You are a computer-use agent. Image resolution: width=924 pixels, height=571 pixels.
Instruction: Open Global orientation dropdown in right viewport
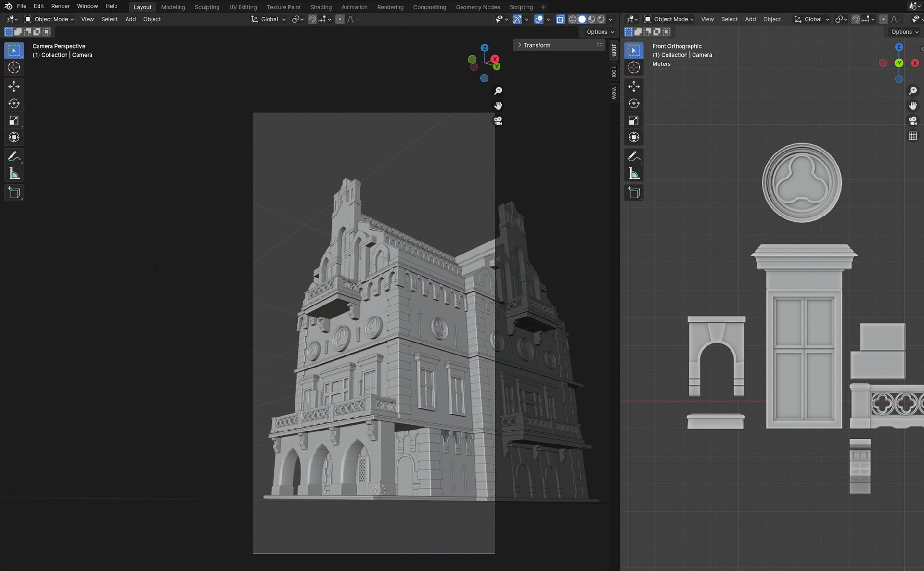[x=812, y=19]
